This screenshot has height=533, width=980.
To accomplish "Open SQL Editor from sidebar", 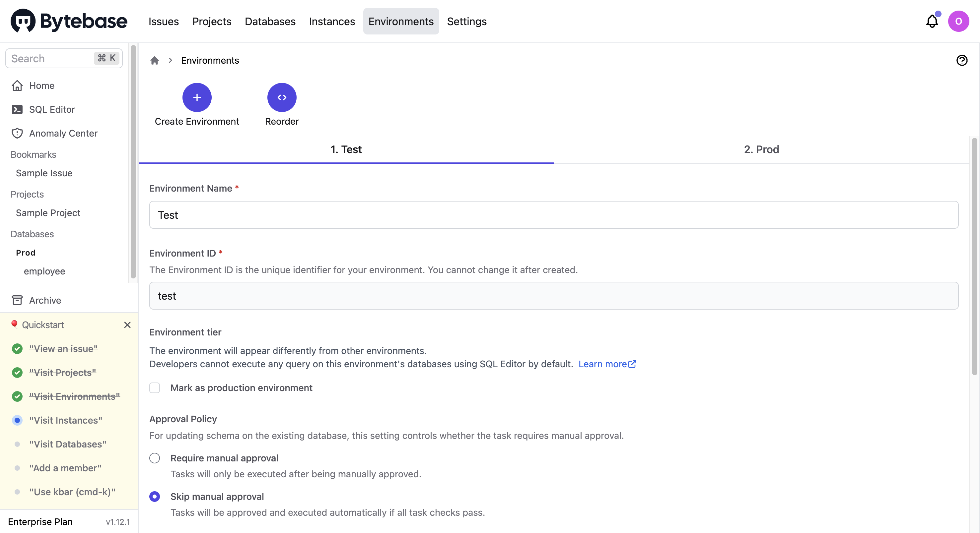I will coord(52,109).
